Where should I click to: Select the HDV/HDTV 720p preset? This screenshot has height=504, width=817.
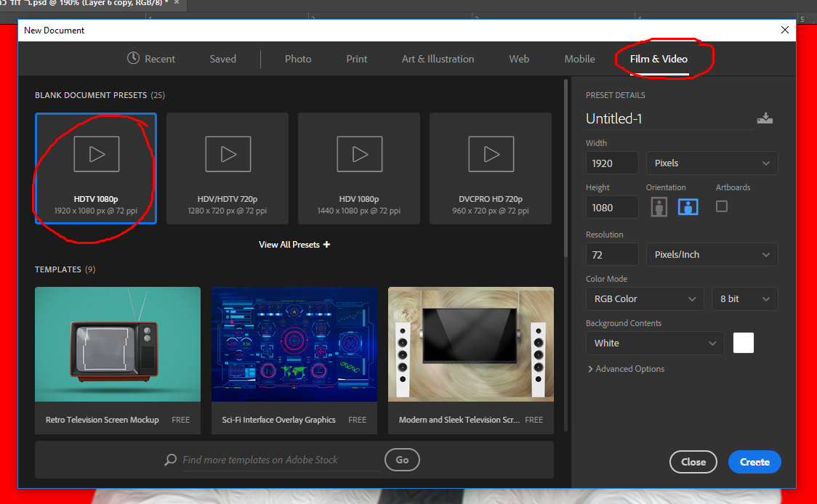coord(228,168)
